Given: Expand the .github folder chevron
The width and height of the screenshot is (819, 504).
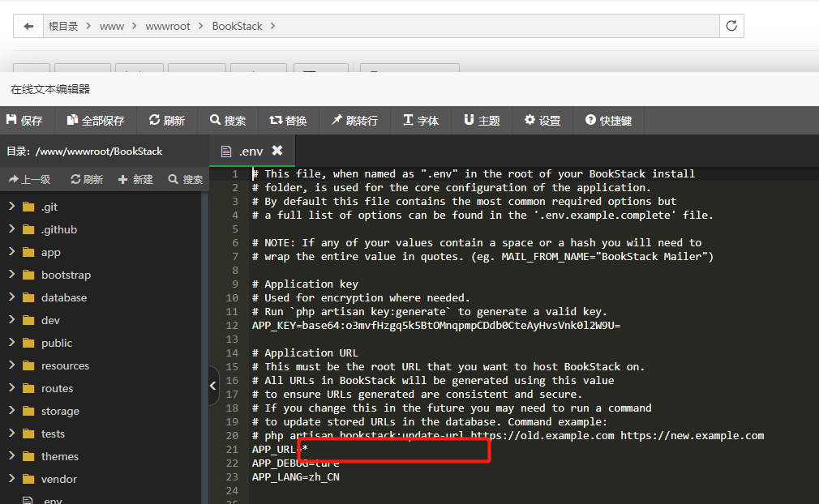Looking at the screenshot, I should pyautogui.click(x=11, y=229).
